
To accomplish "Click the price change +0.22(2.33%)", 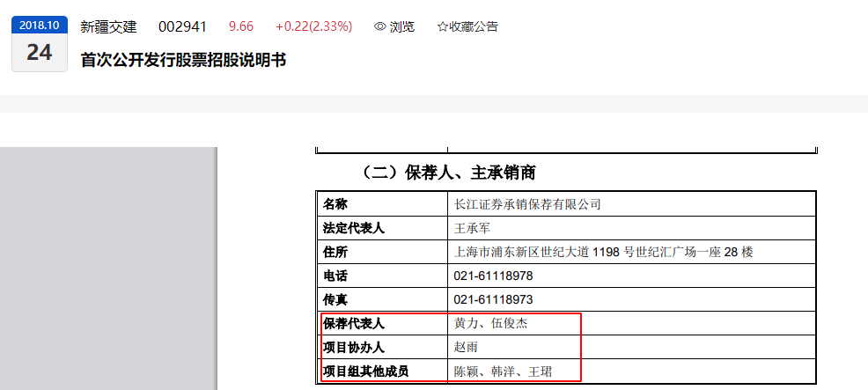I will point(314,26).
